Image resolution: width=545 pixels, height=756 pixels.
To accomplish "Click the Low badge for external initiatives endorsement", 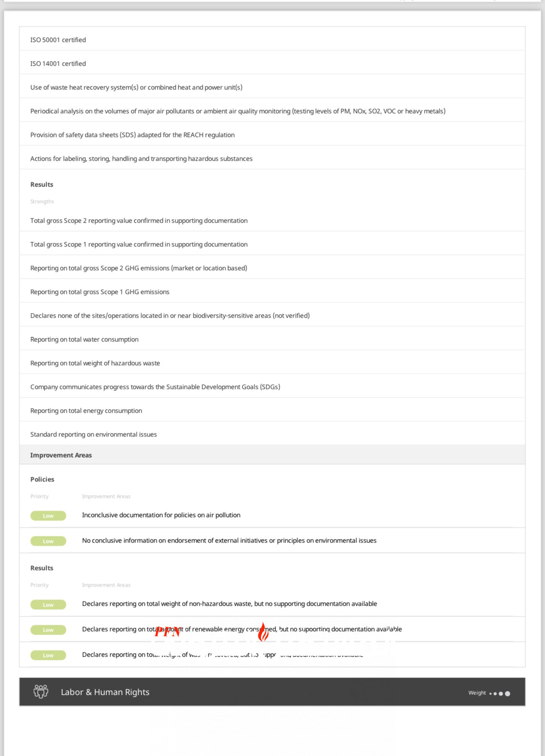I will tap(48, 541).
